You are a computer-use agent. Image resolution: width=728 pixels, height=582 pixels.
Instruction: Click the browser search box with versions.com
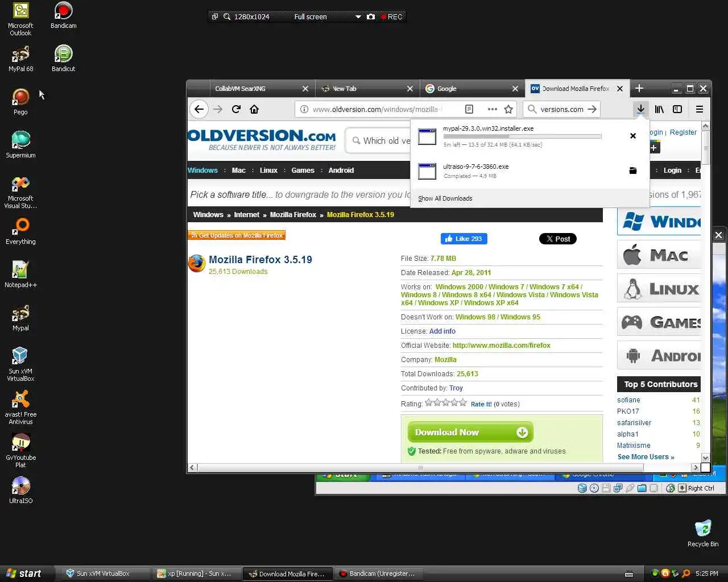(x=561, y=109)
